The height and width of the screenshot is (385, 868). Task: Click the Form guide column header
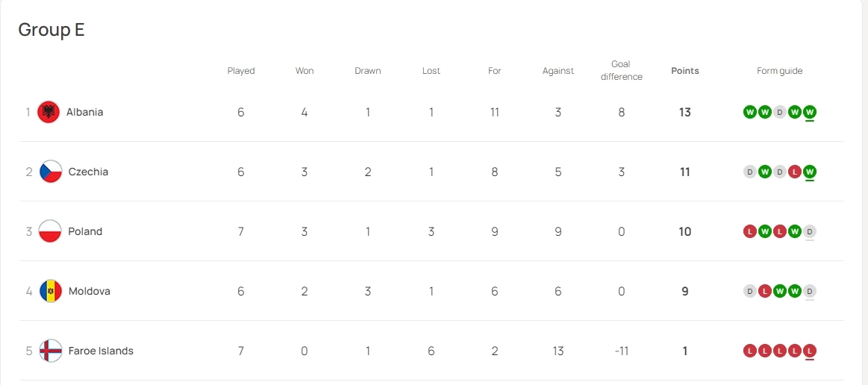click(x=779, y=71)
